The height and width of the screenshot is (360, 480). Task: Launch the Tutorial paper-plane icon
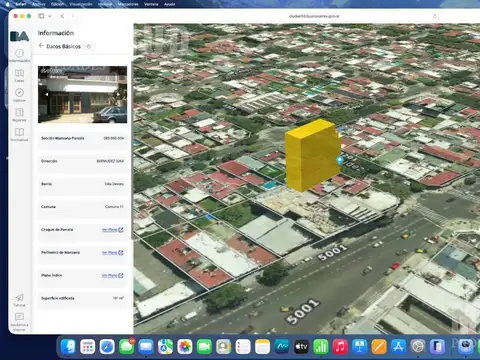[19, 300]
